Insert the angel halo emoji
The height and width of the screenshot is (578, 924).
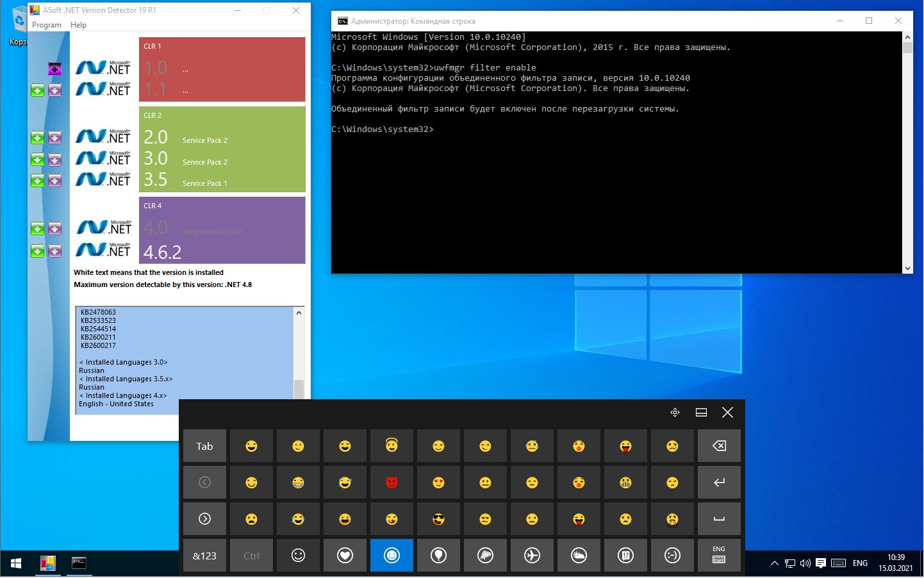pos(392,446)
